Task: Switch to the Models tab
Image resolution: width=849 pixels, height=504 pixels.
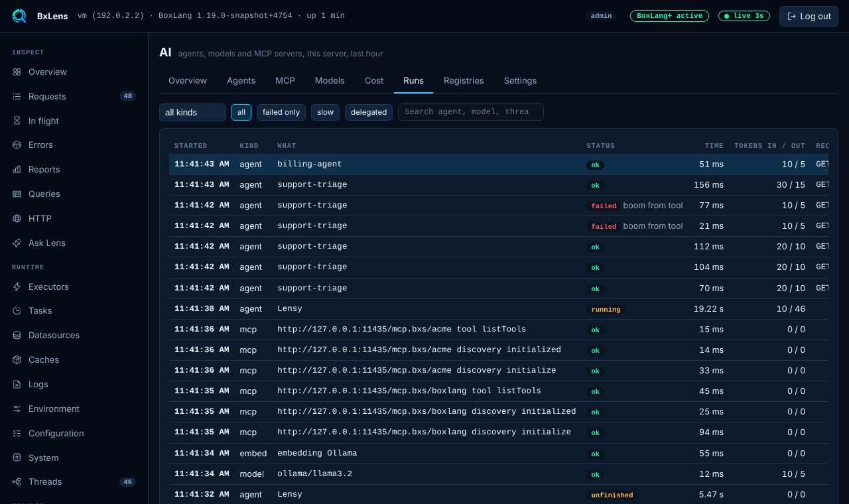Action: [330, 80]
